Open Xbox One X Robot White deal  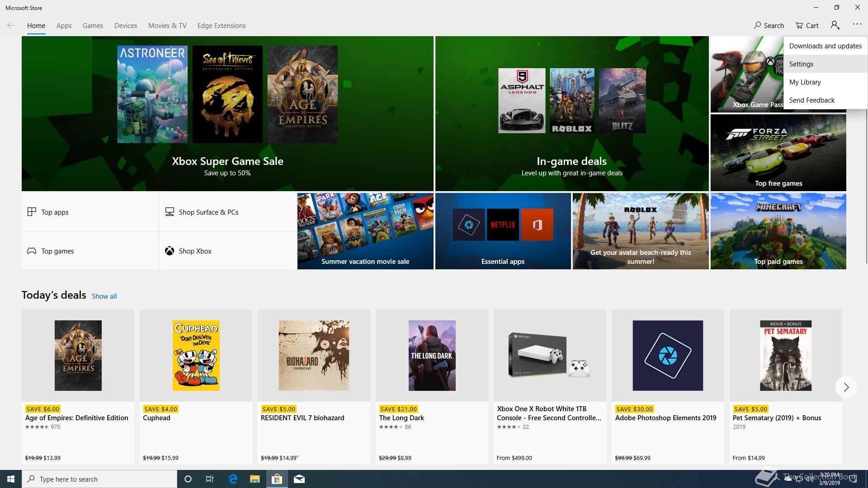[550, 387]
